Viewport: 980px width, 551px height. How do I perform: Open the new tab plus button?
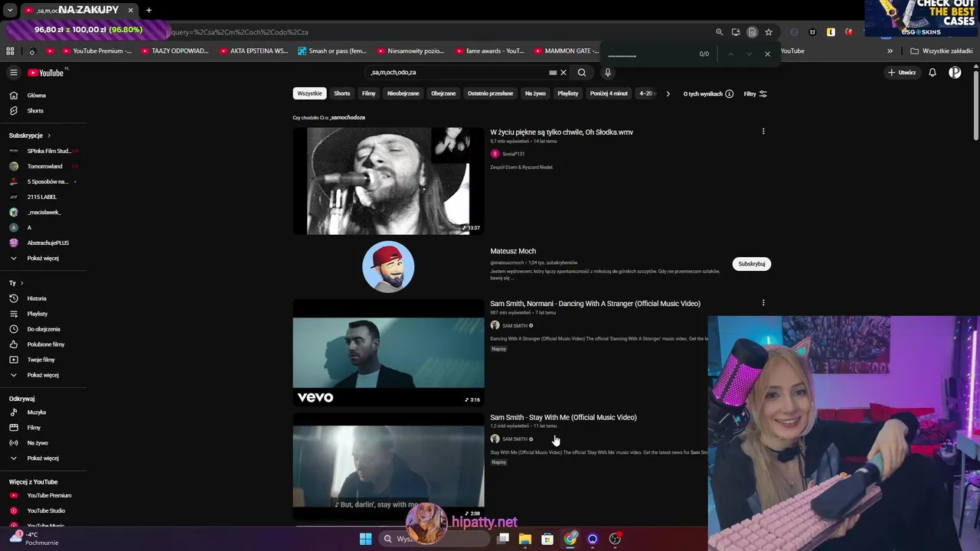click(149, 10)
